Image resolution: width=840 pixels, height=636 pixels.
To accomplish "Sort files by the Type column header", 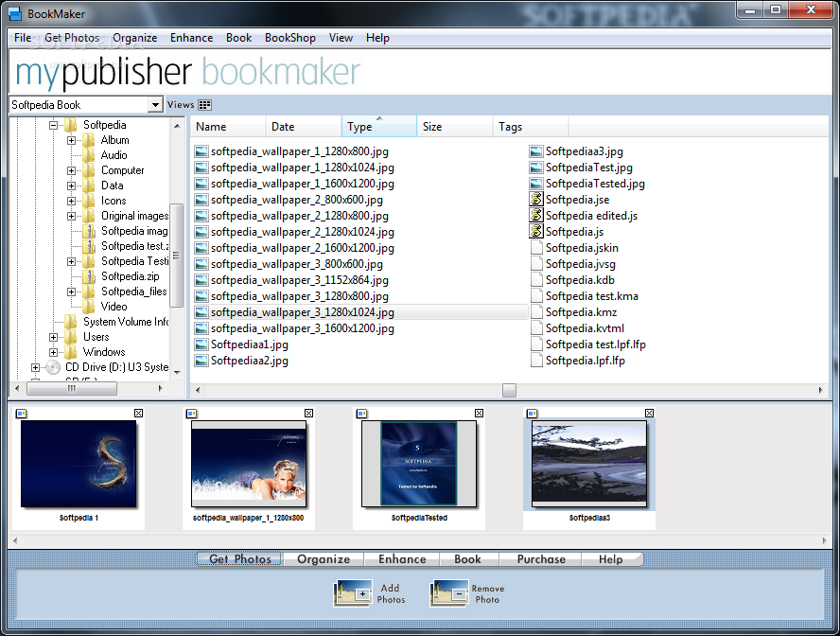I will point(379,127).
